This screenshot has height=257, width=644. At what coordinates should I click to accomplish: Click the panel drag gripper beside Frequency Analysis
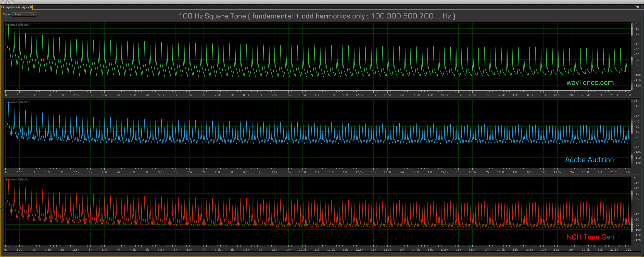pos(2,7)
